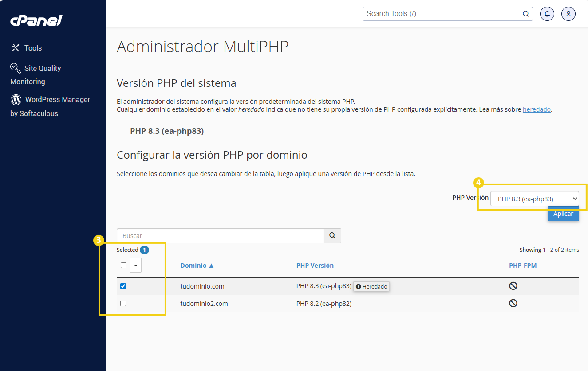Uncheck the checkbox for tudominio.com
The width and height of the screenshot is (588, 371).
click(123, 286)
